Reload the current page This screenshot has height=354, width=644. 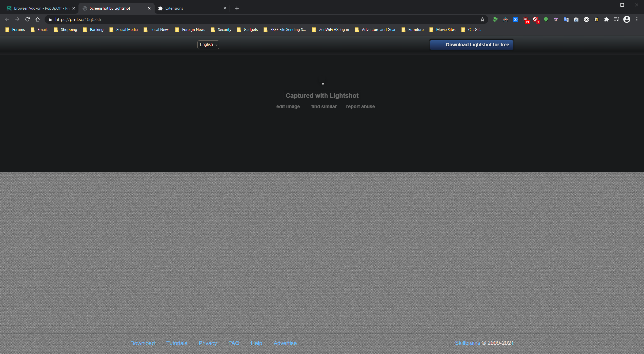pos(28,20)
